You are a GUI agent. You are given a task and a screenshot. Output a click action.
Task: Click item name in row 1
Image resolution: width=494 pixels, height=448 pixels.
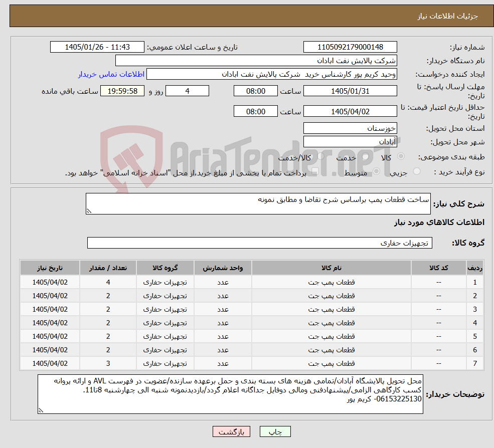pyautogui.click(x=332, y=282)
